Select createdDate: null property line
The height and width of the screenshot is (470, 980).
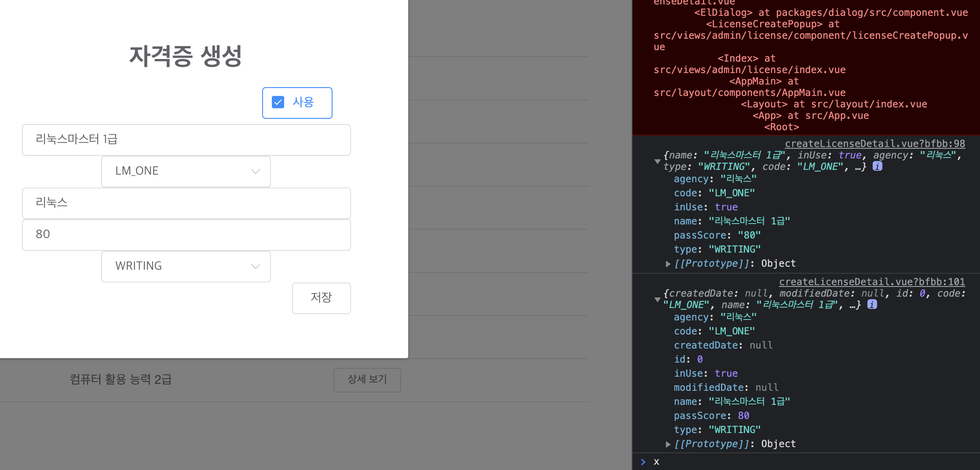[723, 345]
